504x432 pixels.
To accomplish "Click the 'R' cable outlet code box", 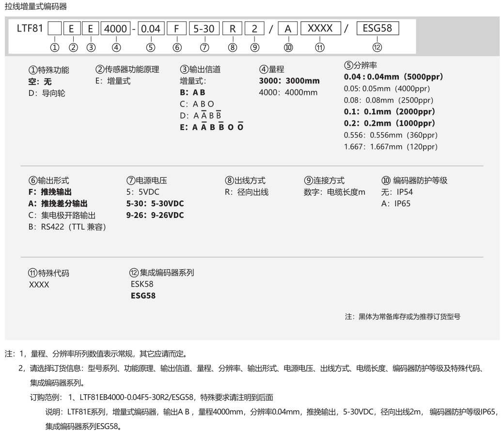I will (233, 28).
